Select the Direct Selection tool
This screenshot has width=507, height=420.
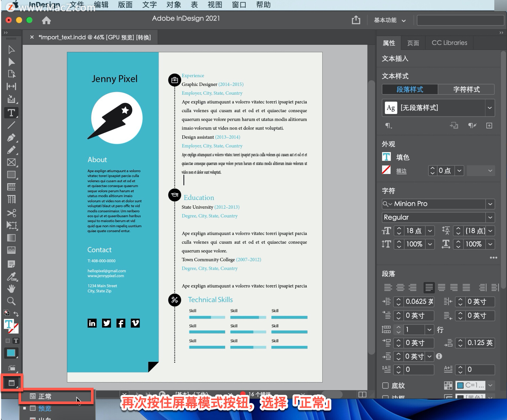[x=11, y=62]
